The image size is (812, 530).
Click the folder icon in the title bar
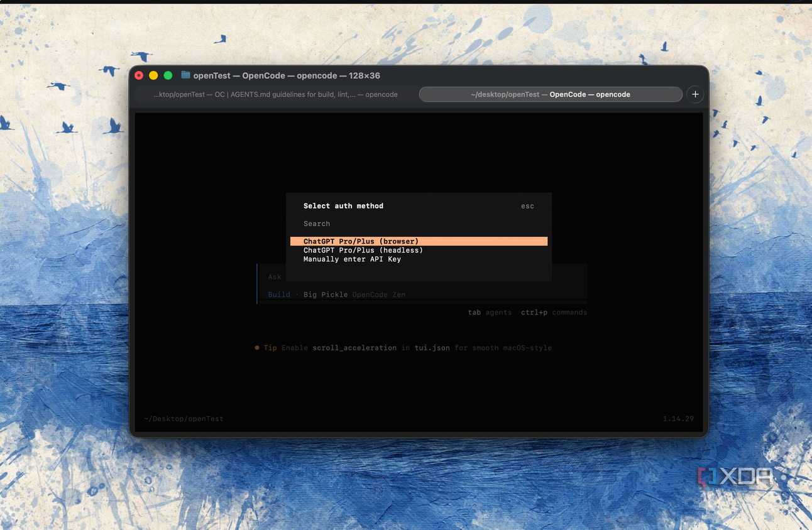tap(185, 75)
